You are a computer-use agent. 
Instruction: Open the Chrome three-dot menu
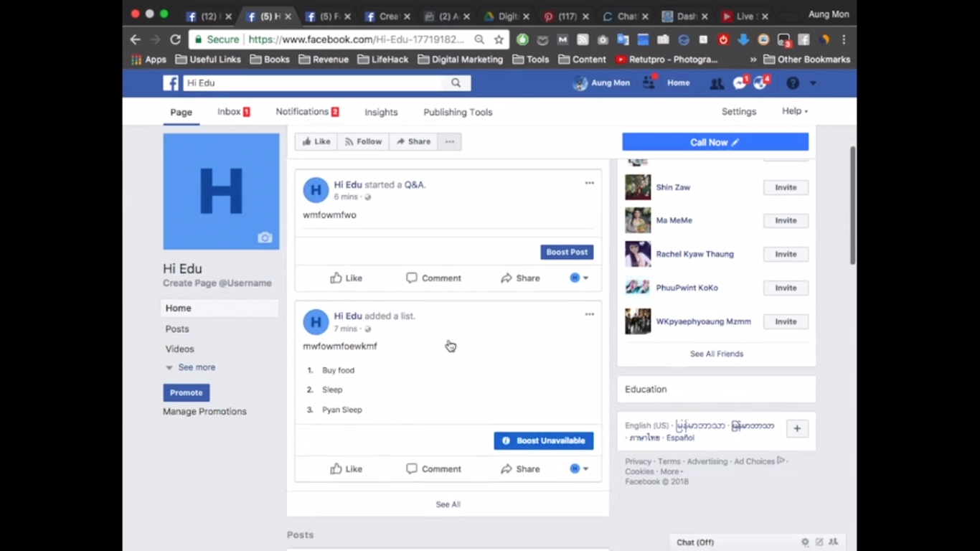[x=844, y=39]
